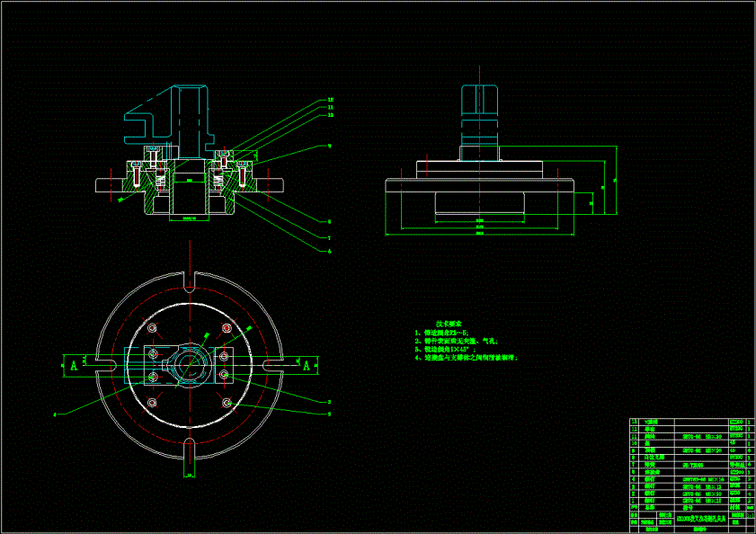The width and height of the screenshot is (756, 534).
Task: Click the drawing title cell in title block
Action: tap(701, 519)
